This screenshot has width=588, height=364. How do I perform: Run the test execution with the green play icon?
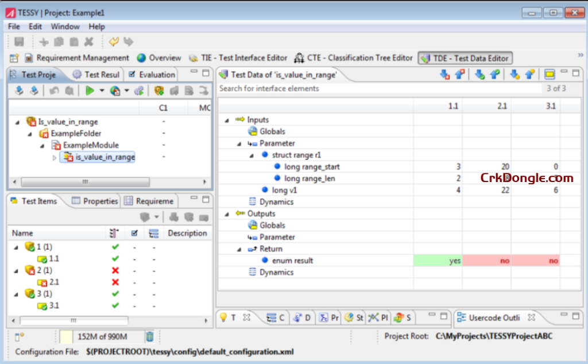pos(90,90)
